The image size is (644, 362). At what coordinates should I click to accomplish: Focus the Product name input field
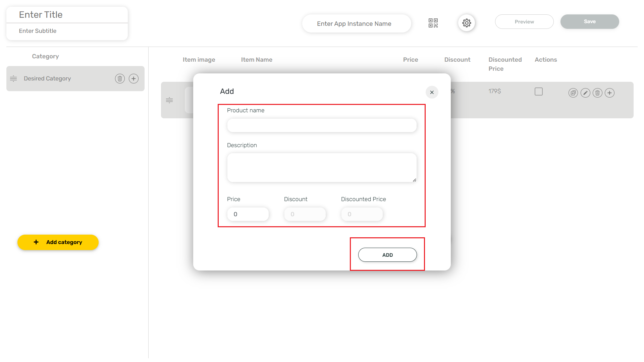[x=322, y=125]
